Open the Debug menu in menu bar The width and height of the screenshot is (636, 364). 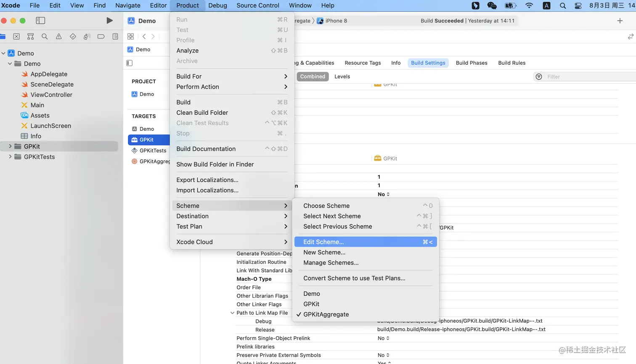[217, 5]
